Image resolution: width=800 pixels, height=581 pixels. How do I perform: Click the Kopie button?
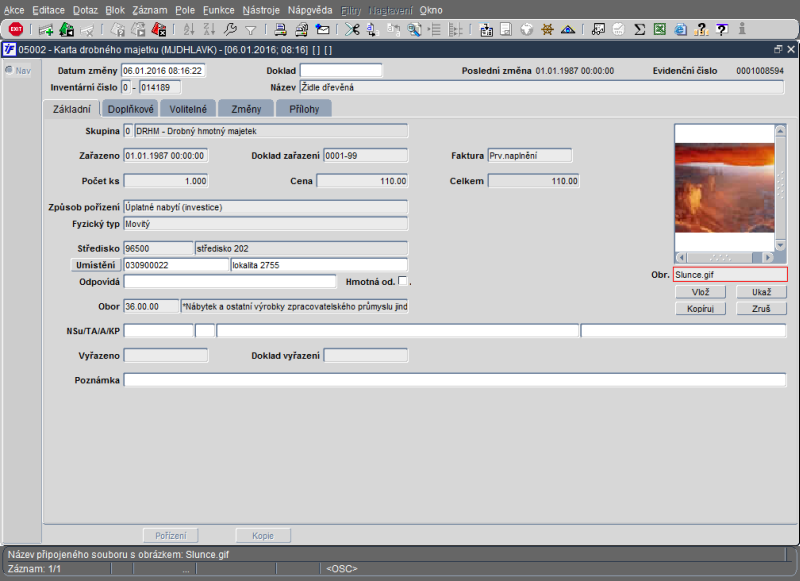pos(263,536)
